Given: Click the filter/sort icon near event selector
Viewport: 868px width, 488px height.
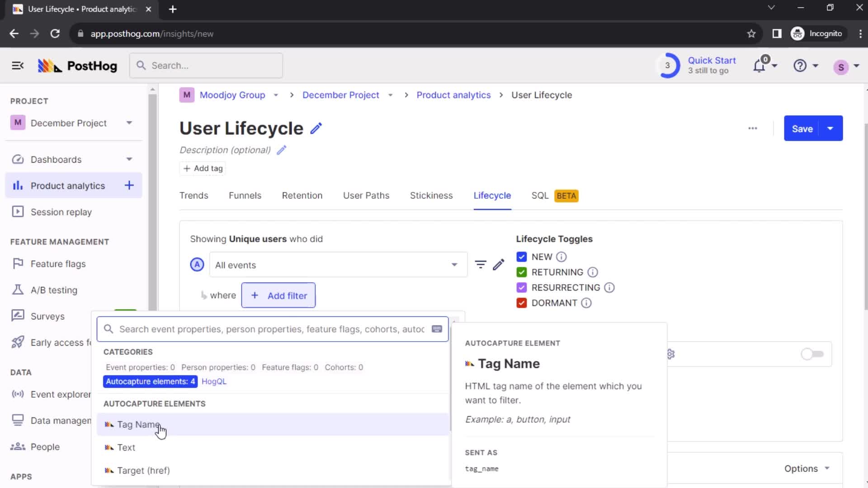Looking at the screenshot, I should (481, 264).
